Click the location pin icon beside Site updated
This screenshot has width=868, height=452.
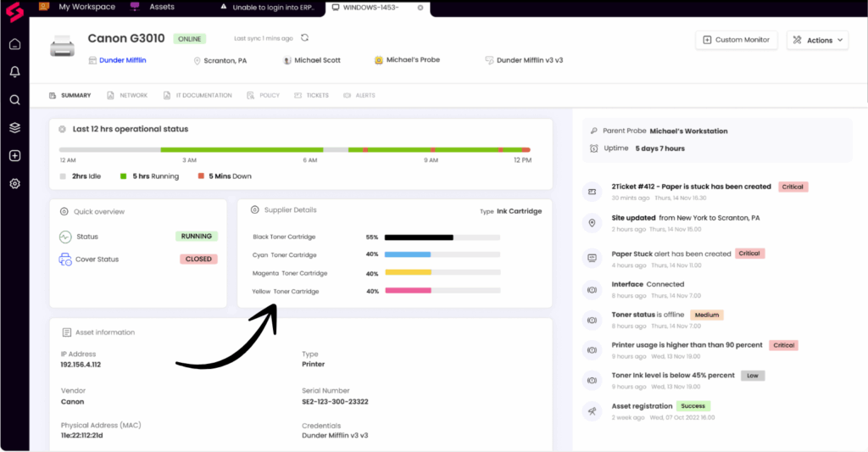pos(592,223)
